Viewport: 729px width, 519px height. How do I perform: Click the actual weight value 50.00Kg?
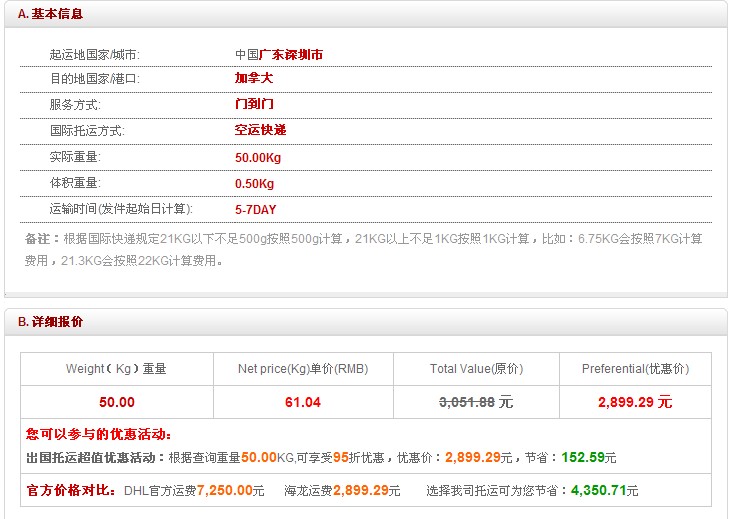(258, 157)
